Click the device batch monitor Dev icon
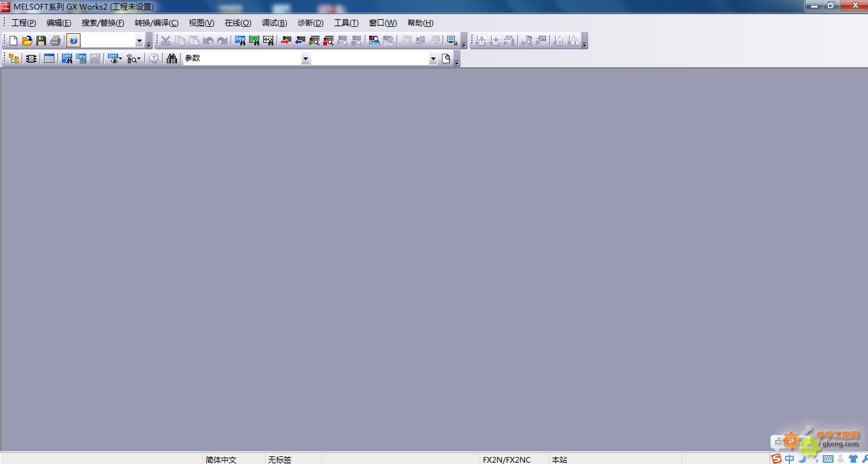Viewport: 868px width, 464px height. coord(374,41)
